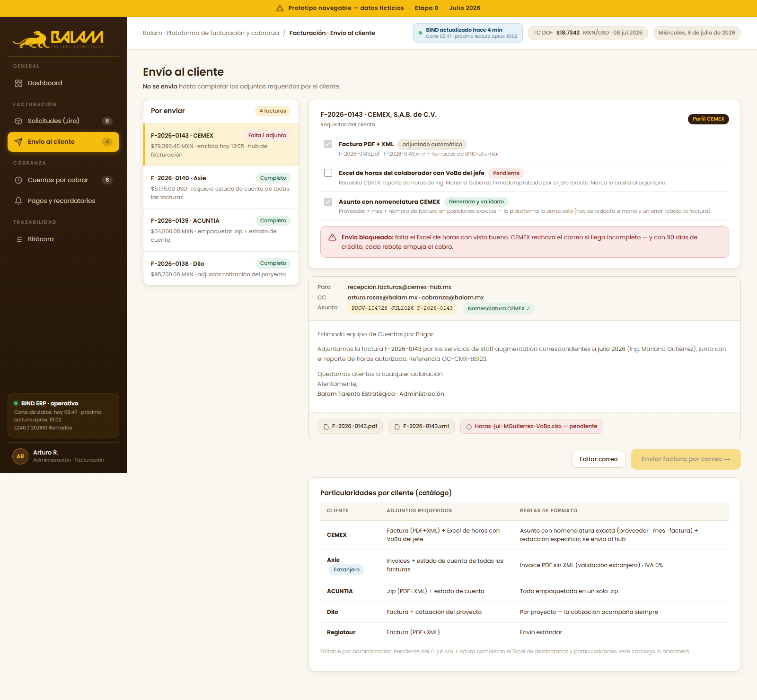The height and width of the screenshot is (700, 757).
Task: Click CC address arturo.rosas@balam.mx
Action: tap(382, 297)
